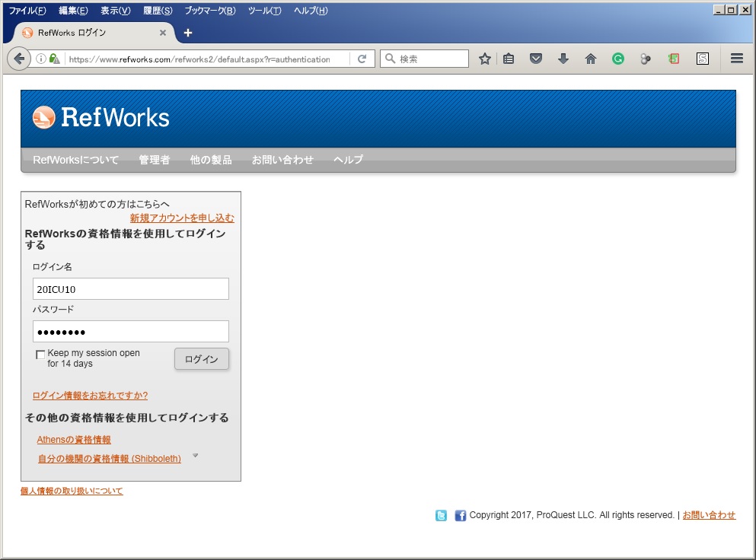This screenshot has height=560, width=756.
Task: Enable Keep my session open checkbox
Action: [40, 355]
